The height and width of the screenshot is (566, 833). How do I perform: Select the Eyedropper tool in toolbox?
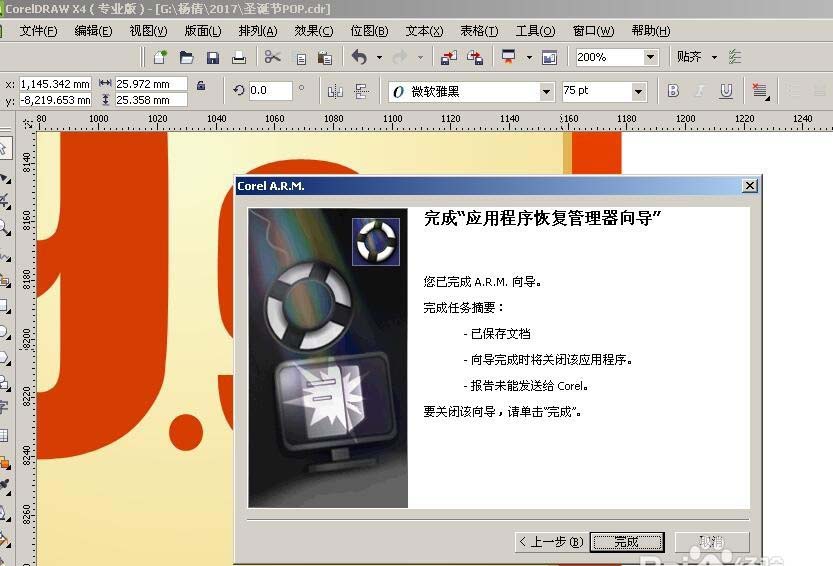point(5,486)
